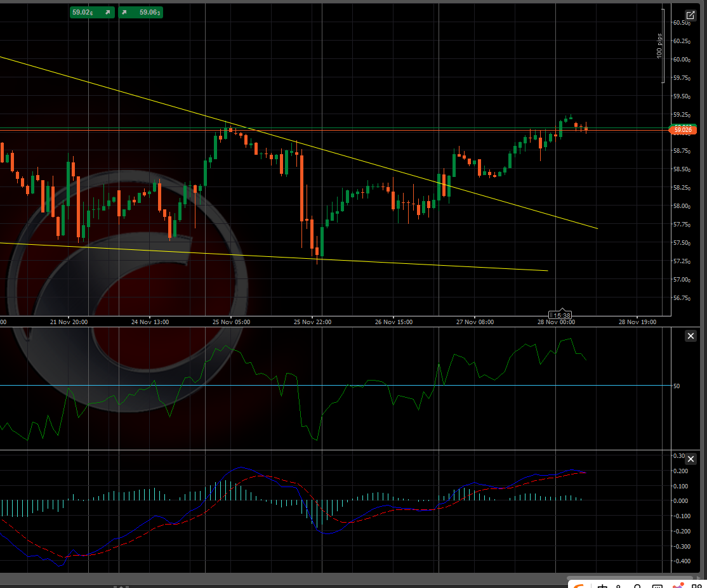Close the MACD indicator panel

[690, 459]
